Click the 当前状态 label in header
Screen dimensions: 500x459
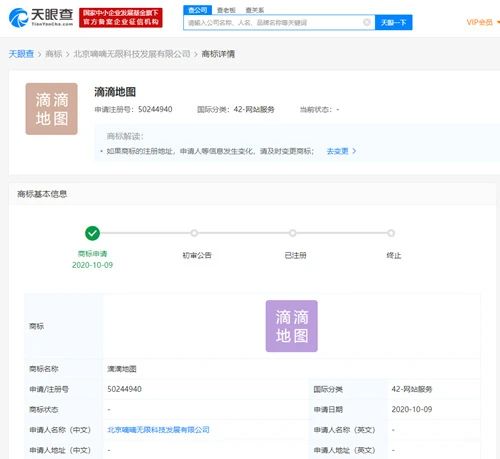[315, 109]
